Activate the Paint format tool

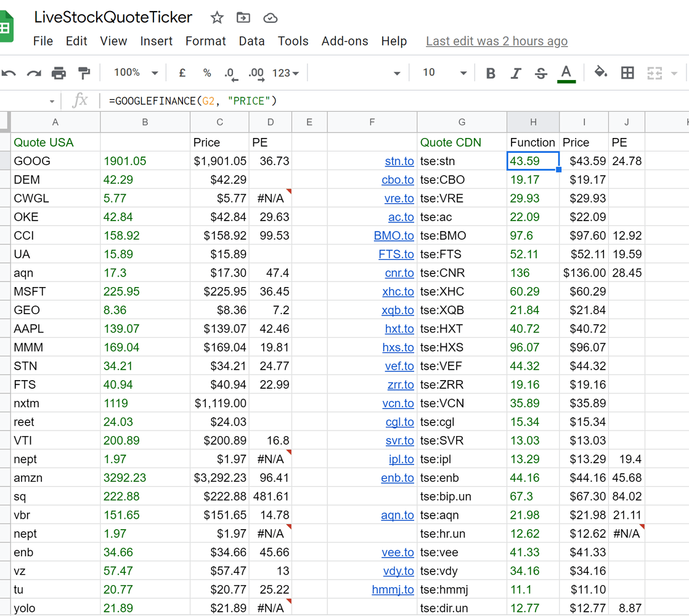tap(83, 73)
